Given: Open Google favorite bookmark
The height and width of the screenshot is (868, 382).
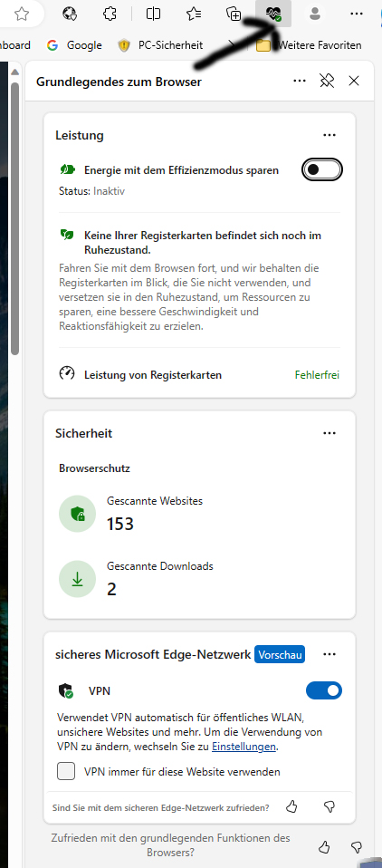Looking at the screenshot, I should 74,45.
